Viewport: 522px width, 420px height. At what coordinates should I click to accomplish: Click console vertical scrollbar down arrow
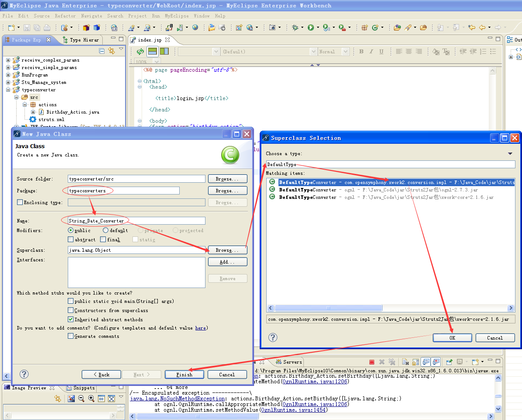pos(498,409)
